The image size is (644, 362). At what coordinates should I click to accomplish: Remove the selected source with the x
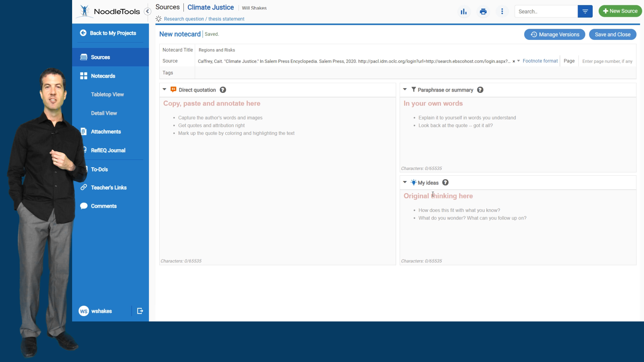514,61
